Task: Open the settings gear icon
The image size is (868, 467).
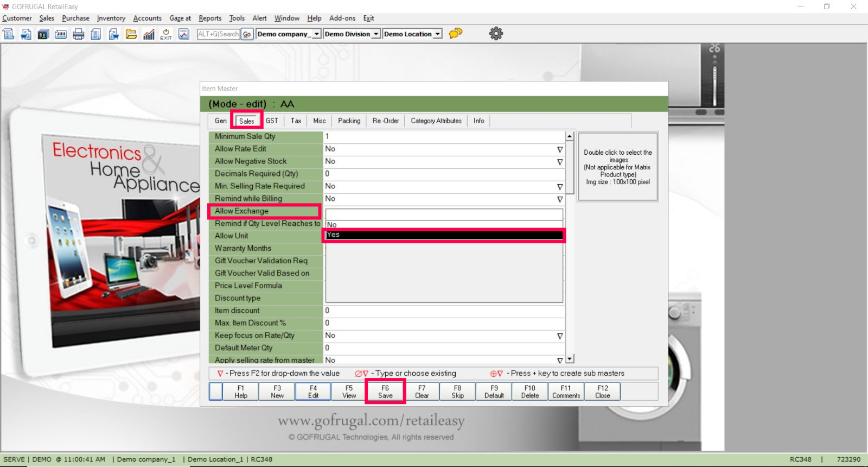Action: click(x=496, y=34)
